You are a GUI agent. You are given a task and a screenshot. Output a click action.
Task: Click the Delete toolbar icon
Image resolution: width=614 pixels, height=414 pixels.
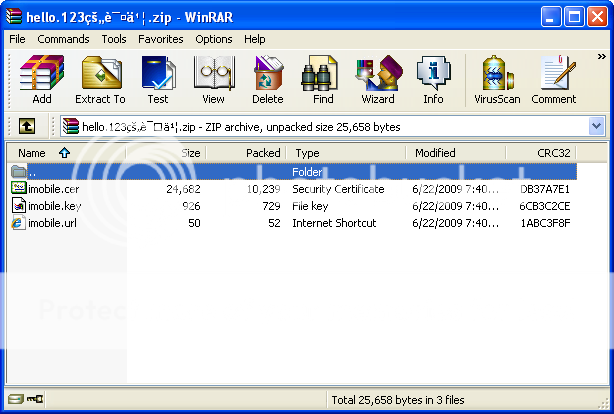(x=268, y=80)
